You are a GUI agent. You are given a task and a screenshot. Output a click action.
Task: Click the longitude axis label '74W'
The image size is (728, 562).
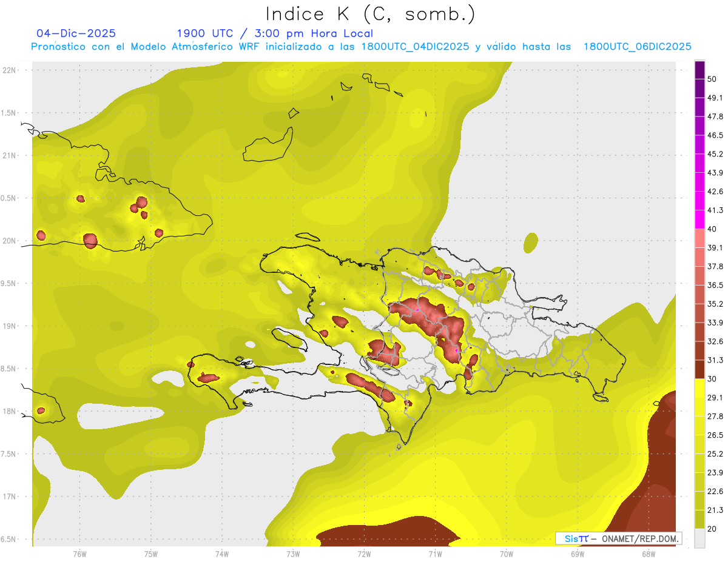222,554
